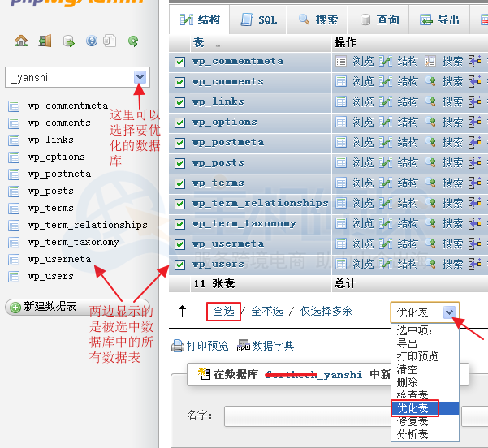488x448 pixels.
Task: Click the 数据字典 link
Action: coord(273,346)
